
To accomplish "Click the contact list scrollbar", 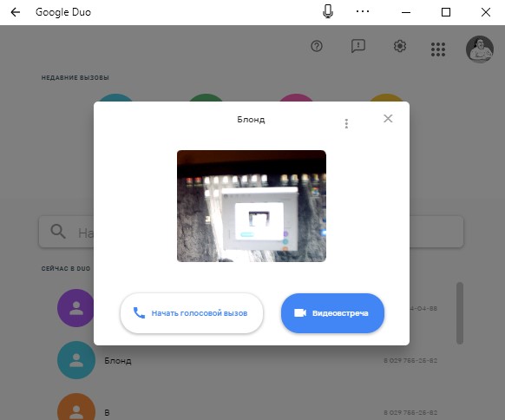I will pos(460,313).
